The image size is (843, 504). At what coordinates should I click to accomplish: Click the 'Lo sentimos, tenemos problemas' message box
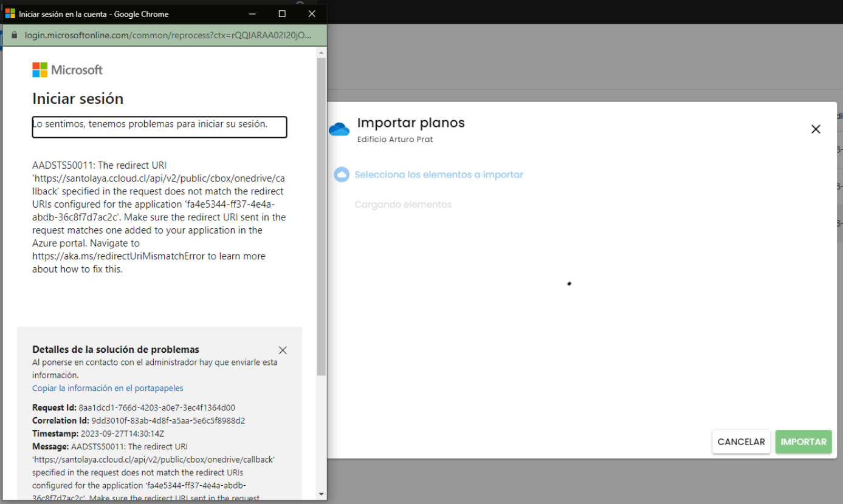(x=159, y=127)
